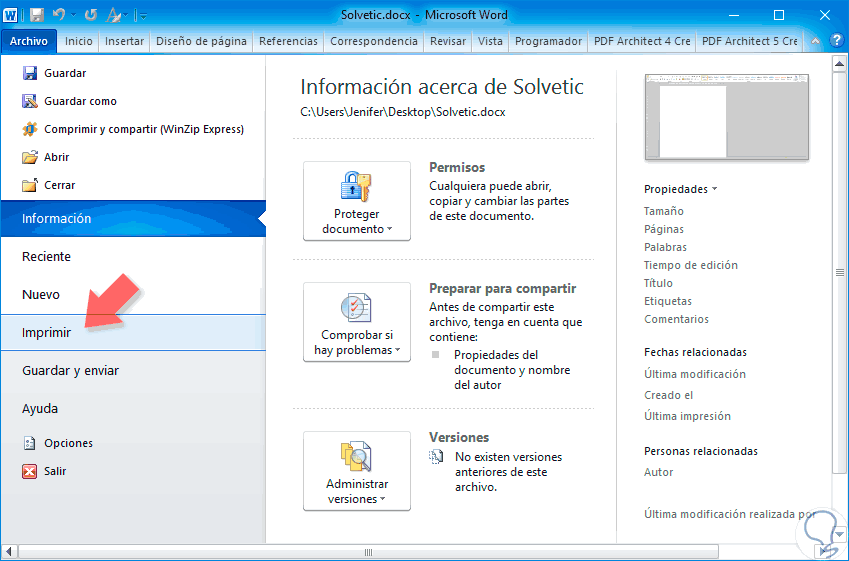Click the Redo icon in title bar
849x561 pixels.
tap(90, 15)
